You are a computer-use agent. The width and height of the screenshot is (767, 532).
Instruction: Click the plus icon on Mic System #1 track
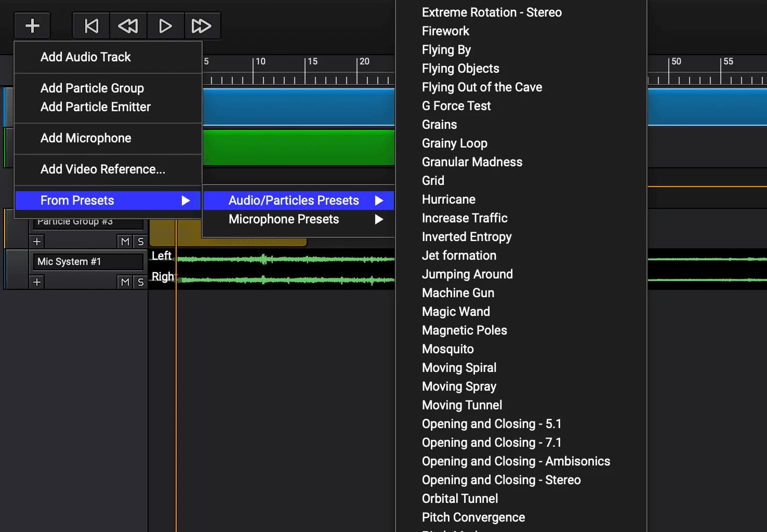36,282
